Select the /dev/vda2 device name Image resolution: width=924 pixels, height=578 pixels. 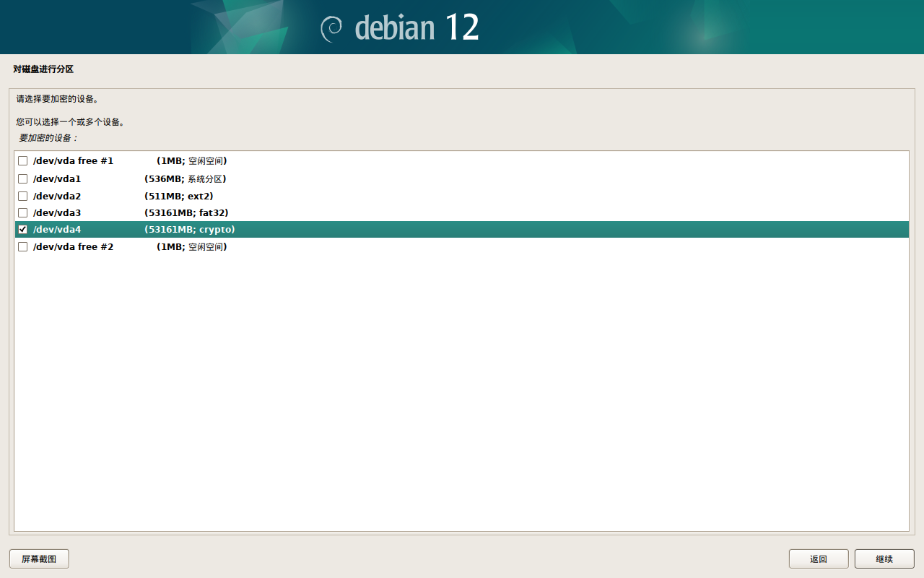point(57,197)
